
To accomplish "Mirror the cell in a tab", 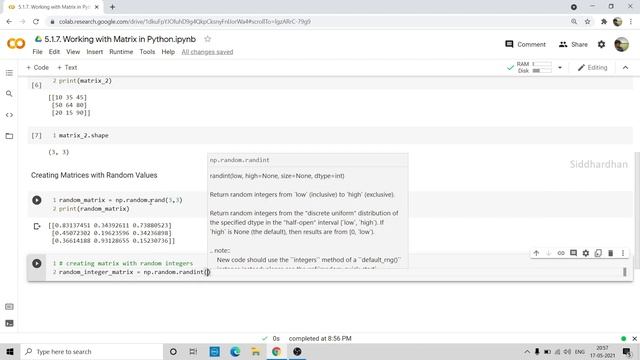I will 598,253.
